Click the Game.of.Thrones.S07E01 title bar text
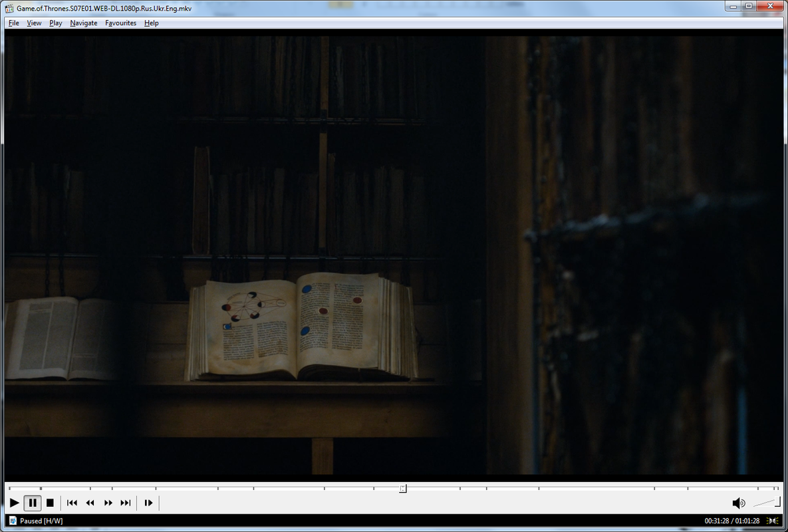The width and height of the screenshot is (788, 532). (x=104, y=9)
